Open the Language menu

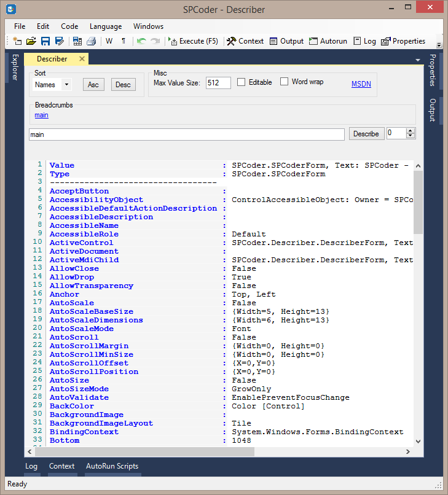coord(106,26)
